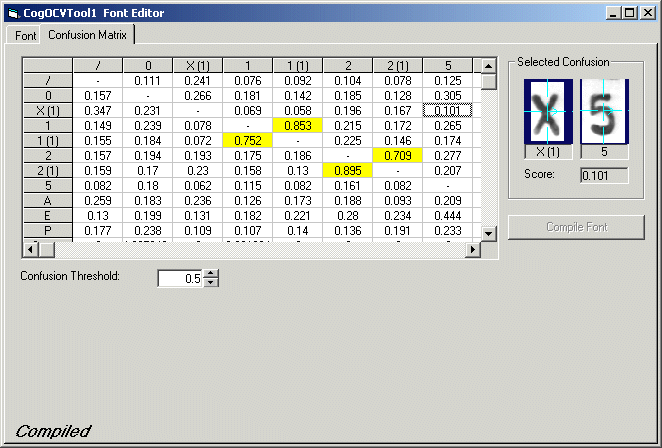Image resolution: width=662 pixels, height=448 pixels.
Task: Click the X (1) row header
Action: click(x=48, y=111)
